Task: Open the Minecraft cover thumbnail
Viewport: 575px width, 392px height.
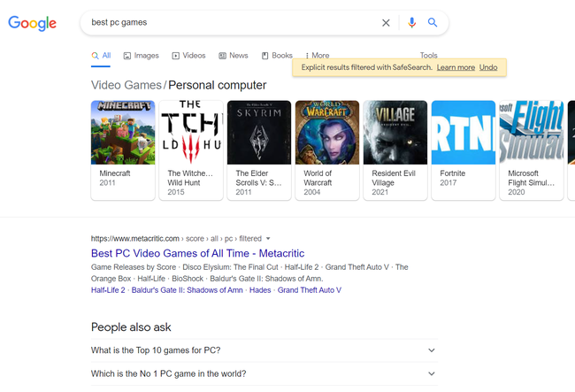Action: [x=123, y=133]
